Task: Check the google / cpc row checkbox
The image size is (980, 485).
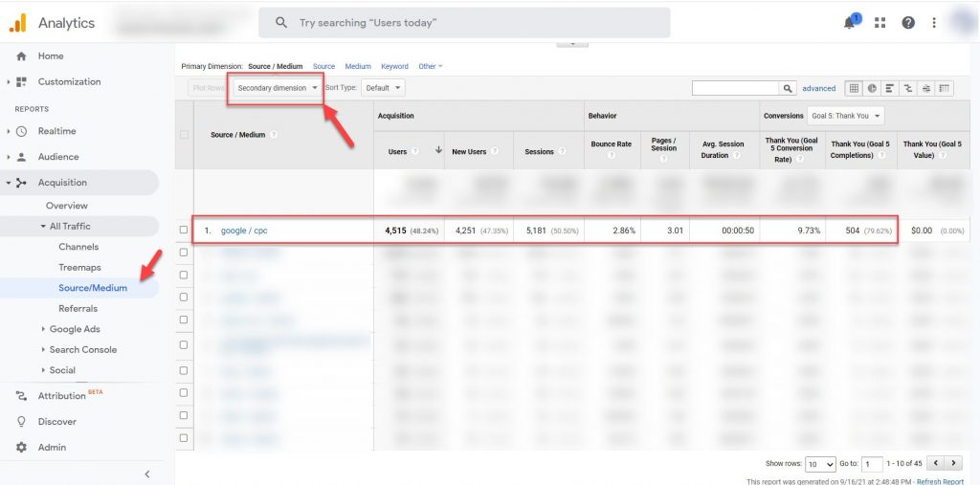Action: [184, 231]
